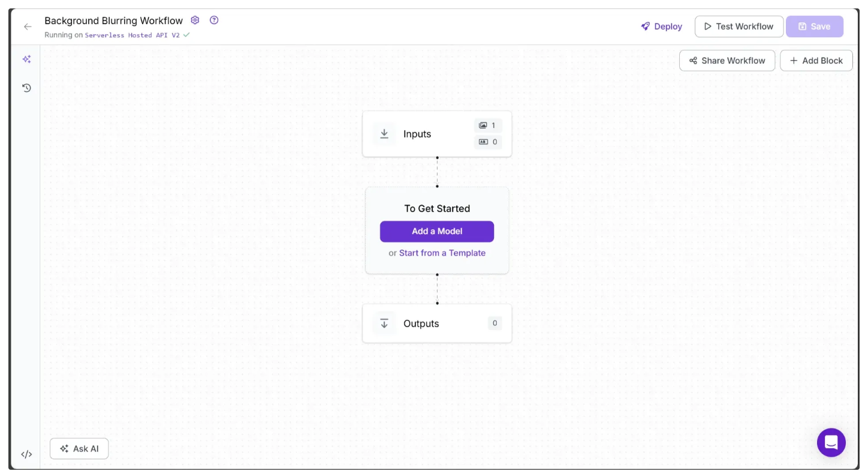Open the code view icon

[x=26, y=454]
